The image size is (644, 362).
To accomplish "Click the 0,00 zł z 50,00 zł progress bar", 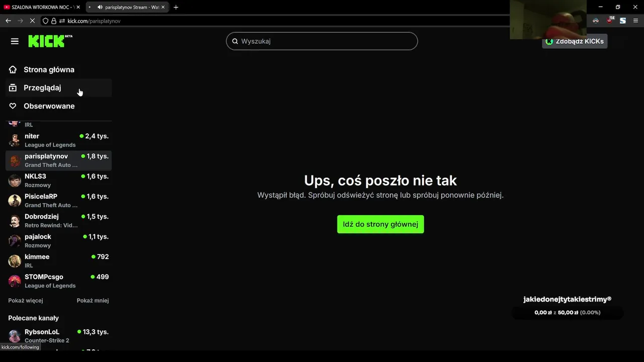I will point(568,313).
